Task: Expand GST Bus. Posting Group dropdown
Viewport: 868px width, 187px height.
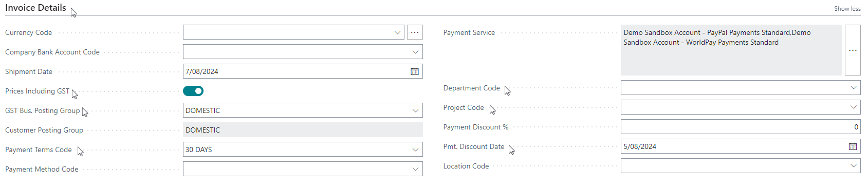Action: tap(415, 110)
